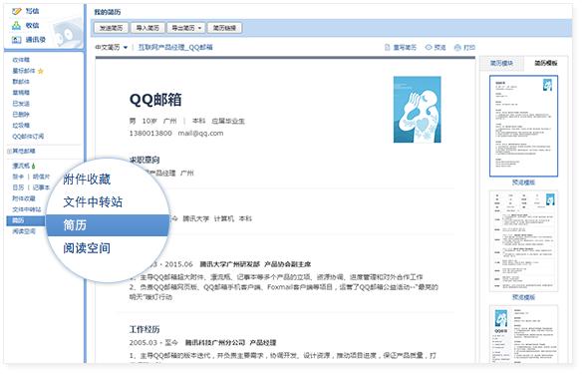
Task: Switch to the 简历模块 tab
Action: (x=501, y=63)
